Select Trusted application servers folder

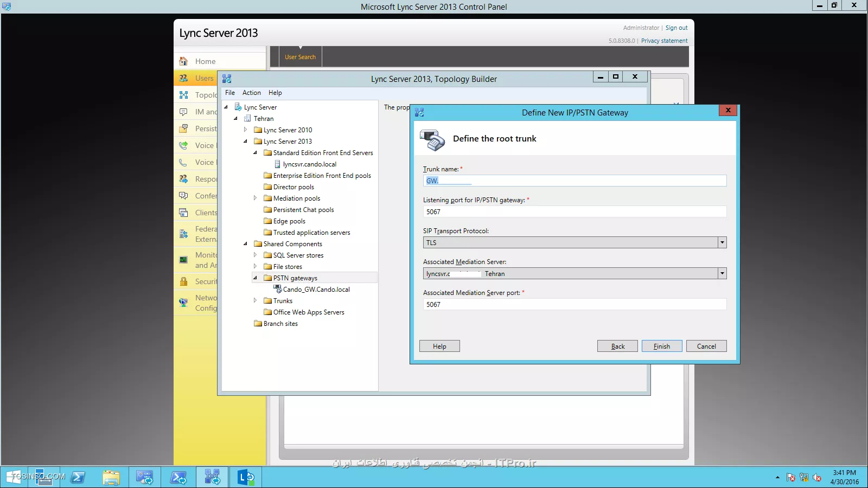[x=311, y=233]
